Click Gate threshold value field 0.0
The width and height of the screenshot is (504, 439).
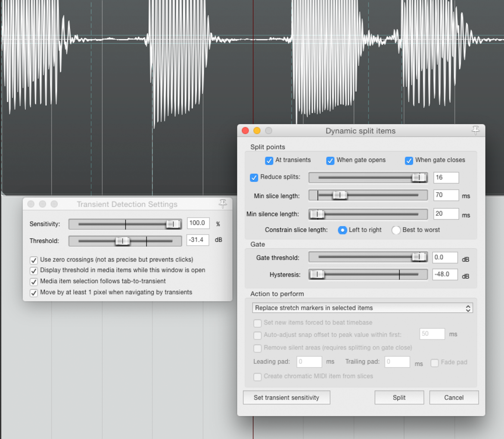445,258
